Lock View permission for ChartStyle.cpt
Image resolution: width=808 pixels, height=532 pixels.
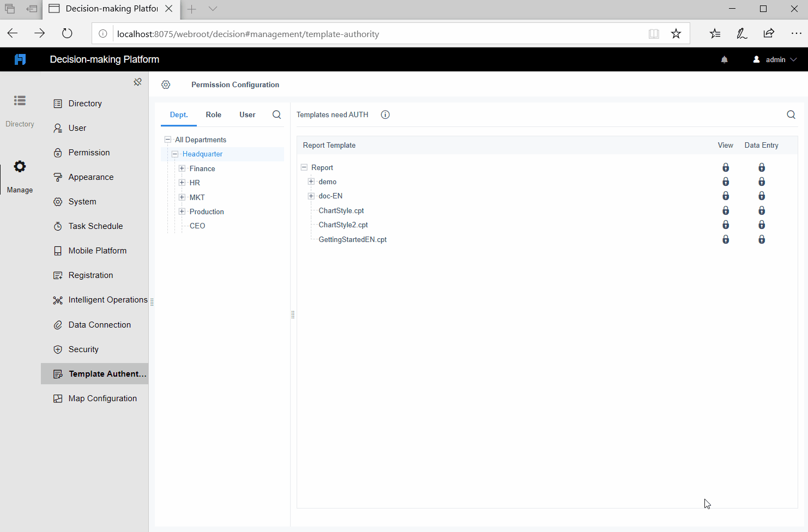tap(725, 210)
